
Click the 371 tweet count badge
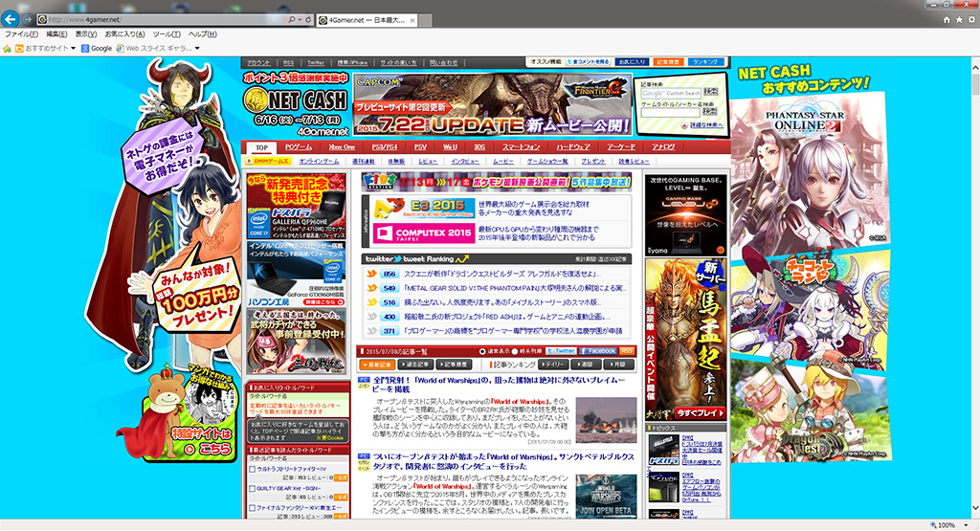390,331
